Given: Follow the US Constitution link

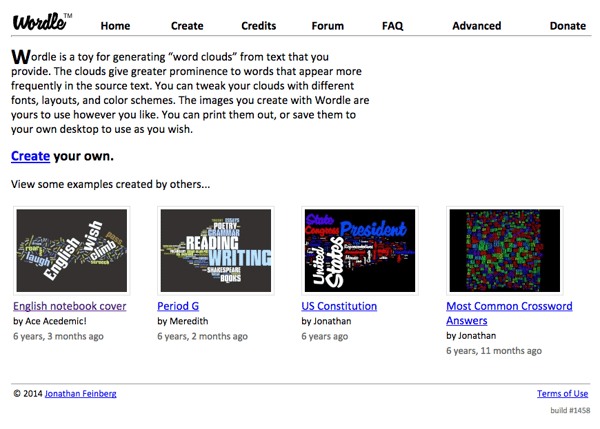Looking at the screenshot, I should (339, 306).
